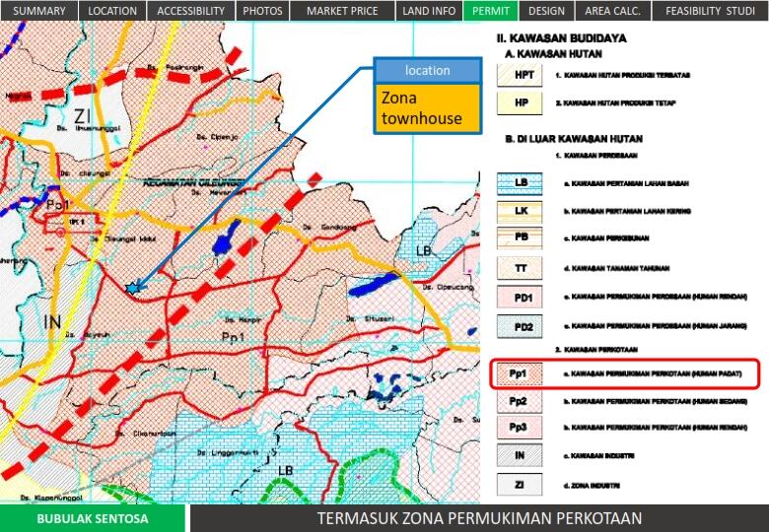Select the blue location callout header
This screenshot has height=532, width=769.
428,71
